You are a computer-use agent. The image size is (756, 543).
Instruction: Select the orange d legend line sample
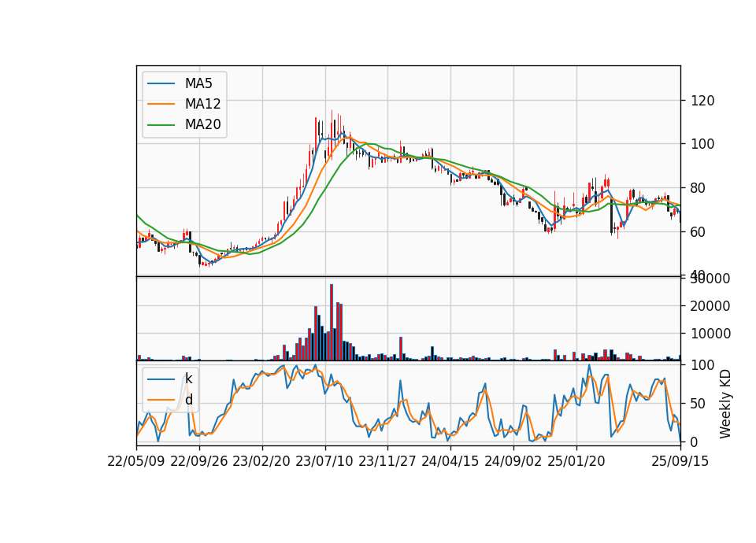tap(161, 400)
